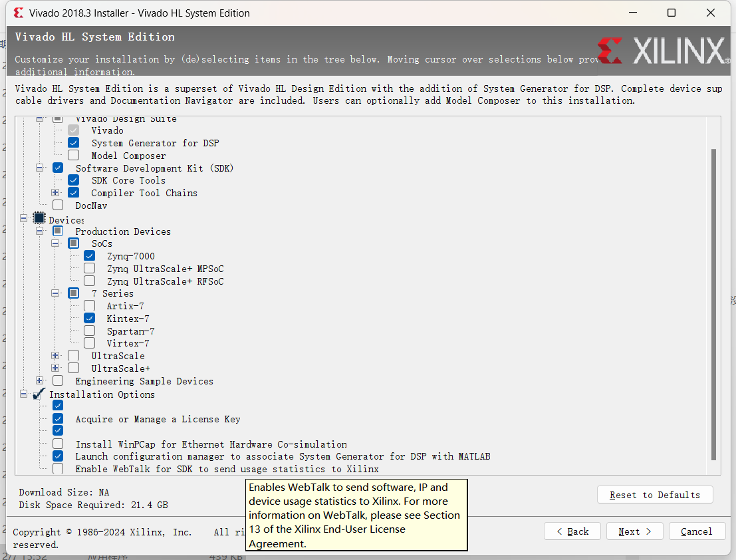The image size is (736, 560).
Task: Click the Installation Options label
Action: (102, 394)
